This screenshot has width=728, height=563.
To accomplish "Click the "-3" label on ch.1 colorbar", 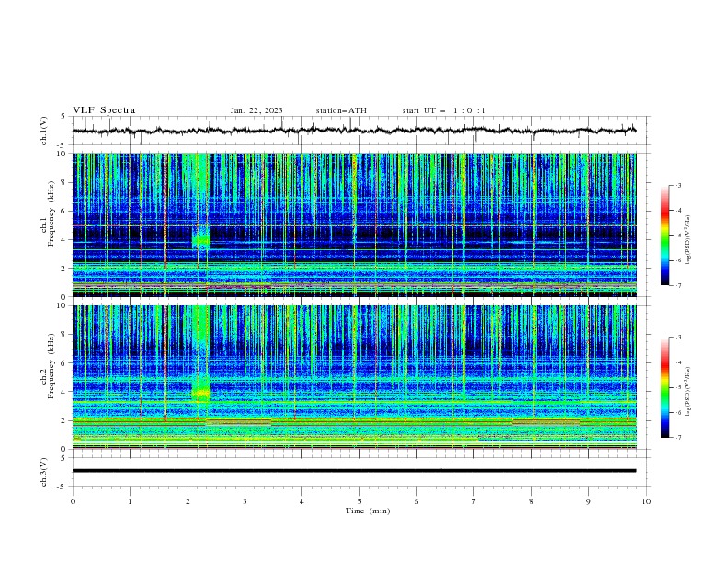I will tap(677, 185).
